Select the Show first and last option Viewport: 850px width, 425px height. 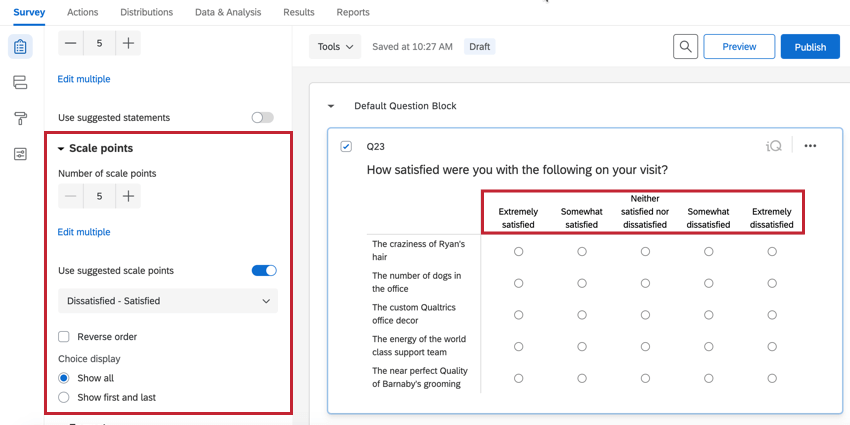tap(64, 397)
